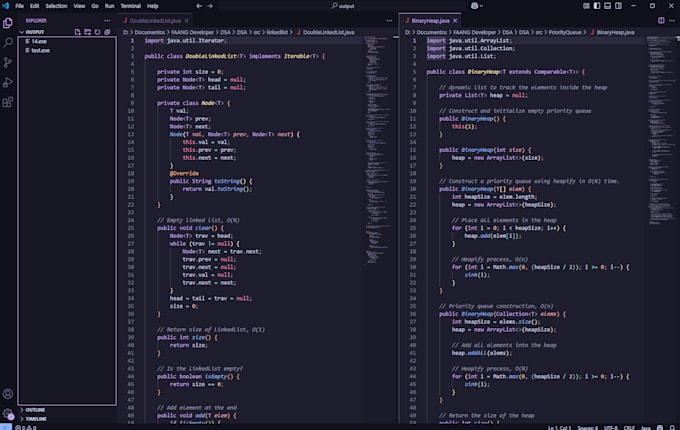Open the Explorer view in activity bar
The image size is (680, 430).
[8, 23]
